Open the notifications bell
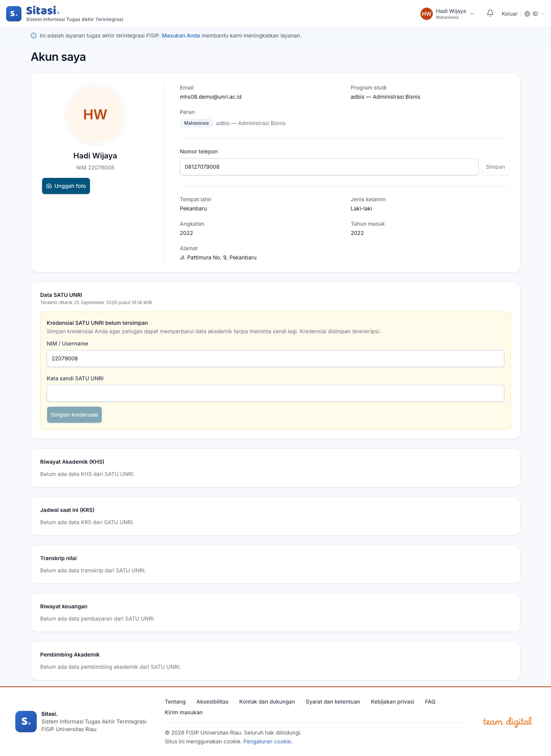Screen dimensions: 551x756 point(490,13)
